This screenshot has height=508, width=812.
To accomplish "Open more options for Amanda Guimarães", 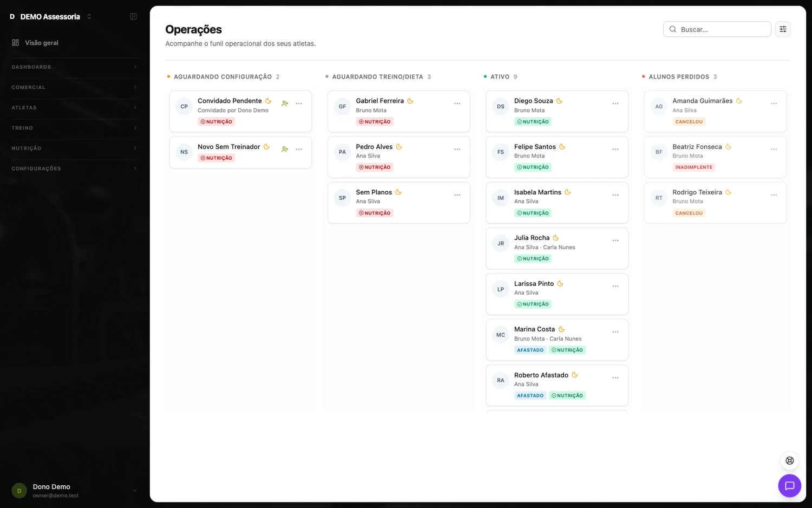I will click(774, 103).
